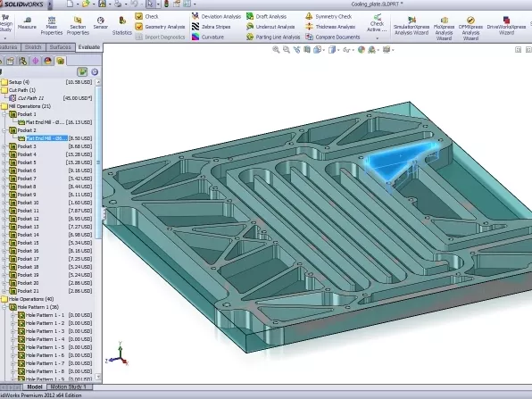
Task: Open Mass Properties
Action: [x=52, y=26]
